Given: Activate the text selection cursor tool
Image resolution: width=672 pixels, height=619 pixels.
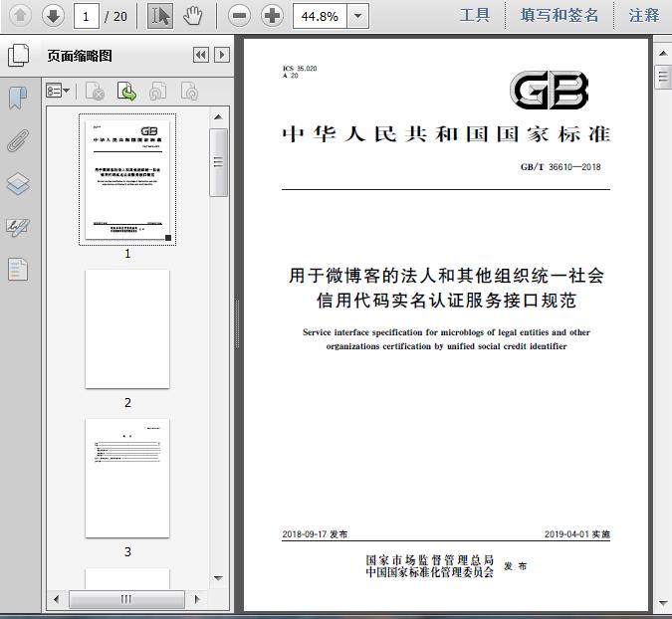Looking at the screenshot, I should [x=160, y=16].
